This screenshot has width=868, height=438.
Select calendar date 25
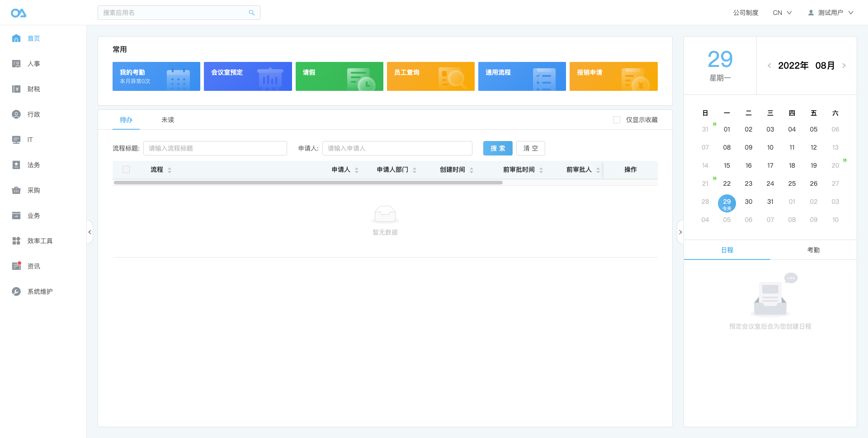[792, 184]
